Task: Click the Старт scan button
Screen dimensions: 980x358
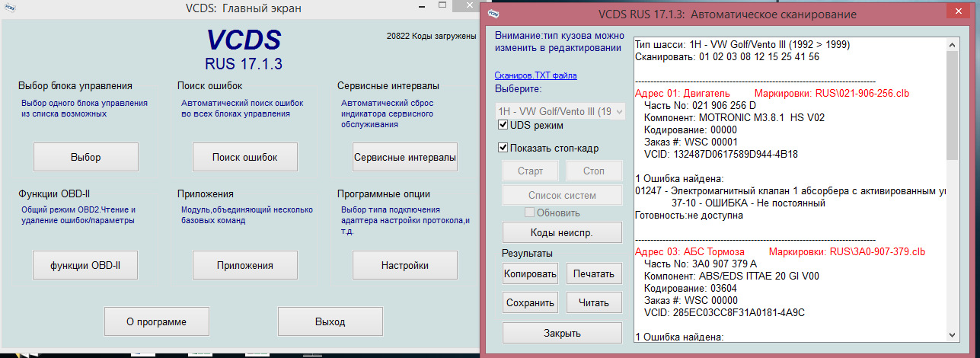Action: point(531,171)
